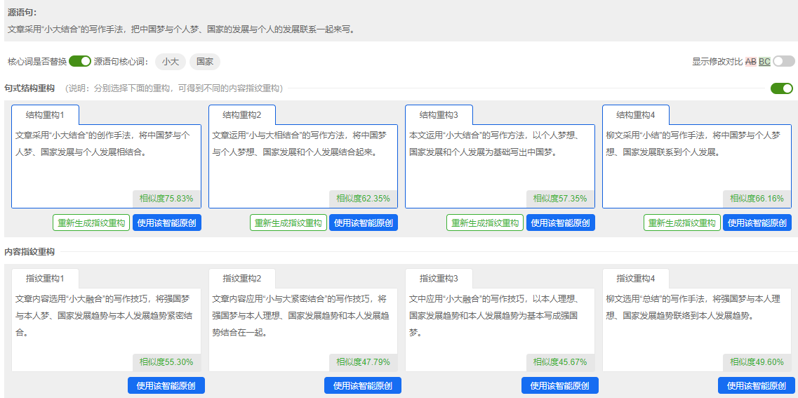The image size is (798, 398).
Task: Click the source sentence text under 源语句
Action: 181,30
